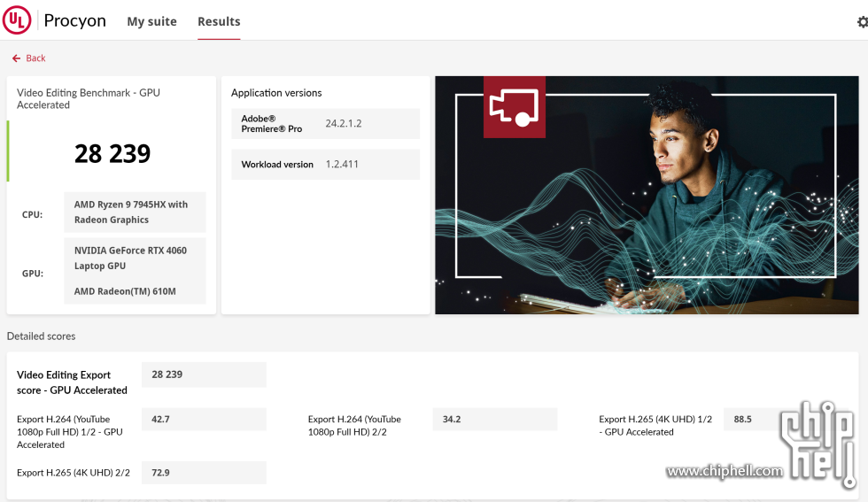
Task: Switch to the My suite tab
Action: pyautogui.click(x=151, y=21)
